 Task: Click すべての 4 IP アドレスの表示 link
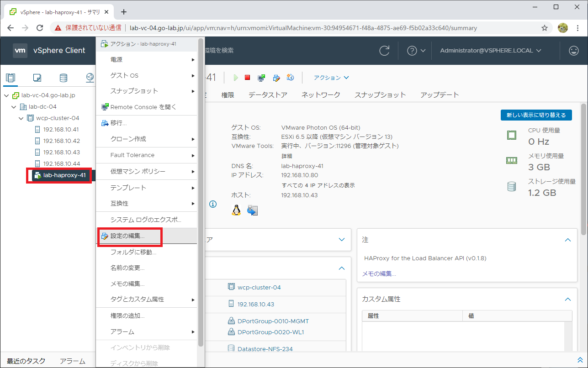pos(318,185)
